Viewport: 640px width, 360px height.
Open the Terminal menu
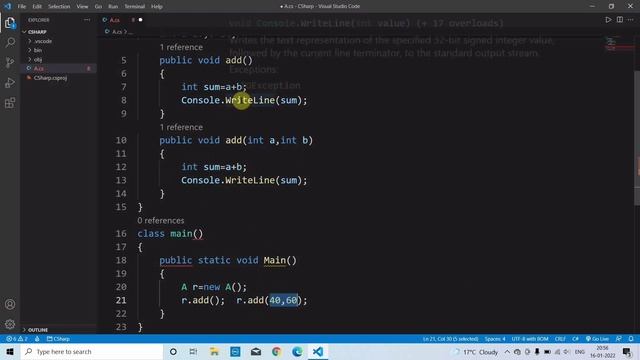point(135,7)
